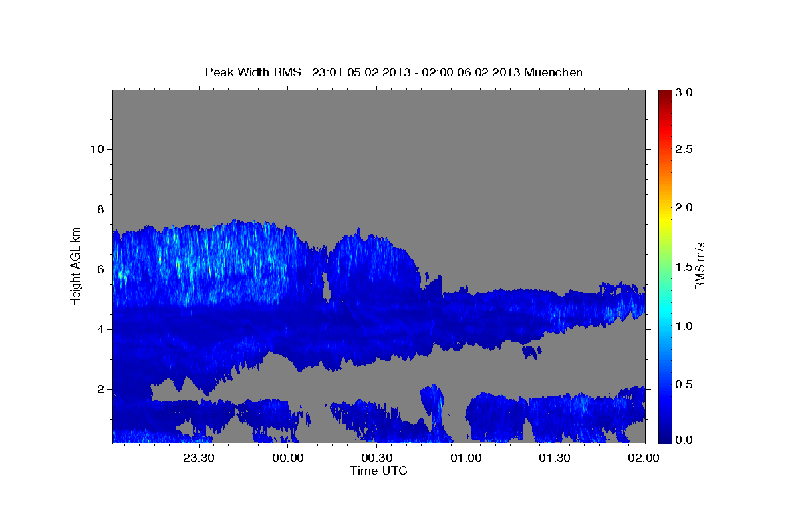Click the height tick label 2
This screenshot has width=798, height=532.
tap(99, 389)
